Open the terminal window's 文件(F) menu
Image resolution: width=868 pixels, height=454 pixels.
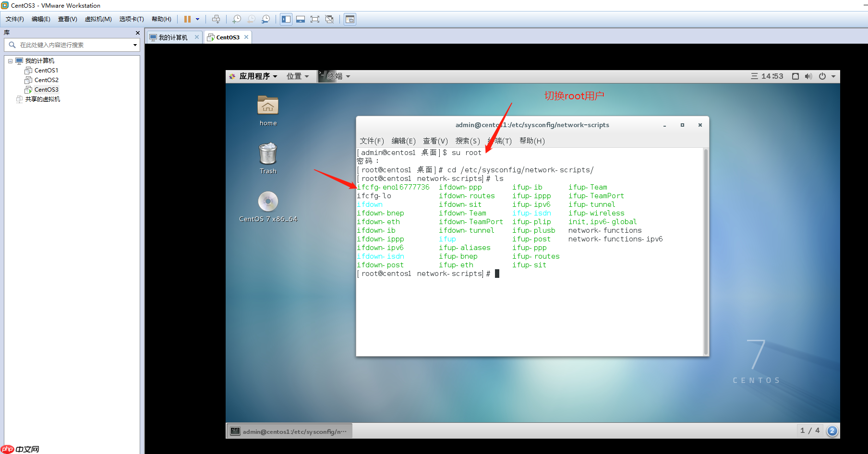[x=372, y=141]
